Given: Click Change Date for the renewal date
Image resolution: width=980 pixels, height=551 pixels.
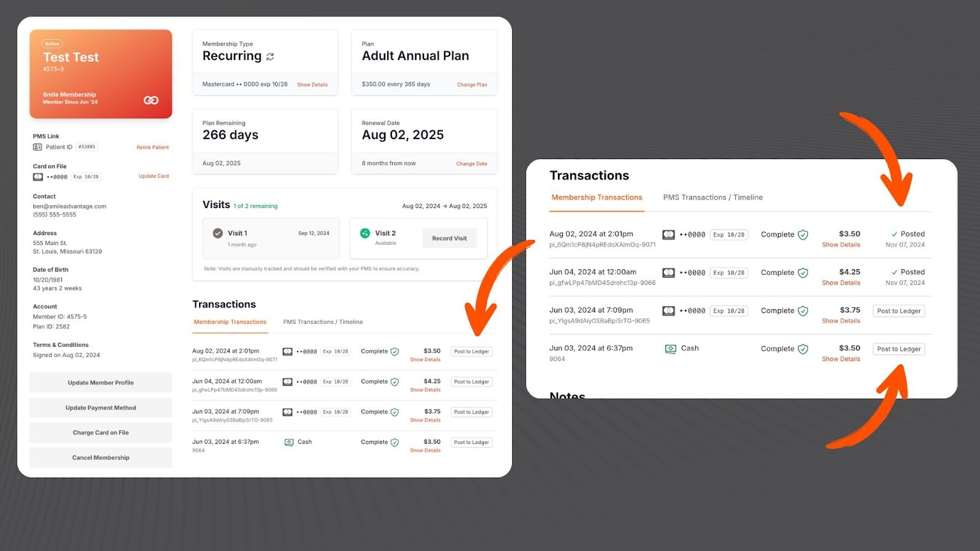Looking at the screenshot, I should 472,163.
